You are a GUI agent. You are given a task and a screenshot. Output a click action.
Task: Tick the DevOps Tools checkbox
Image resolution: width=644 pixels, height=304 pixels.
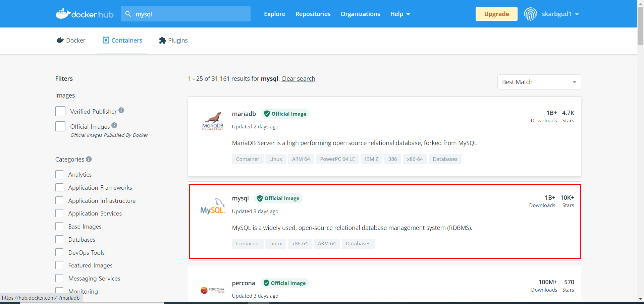click(x=59, y=252)
